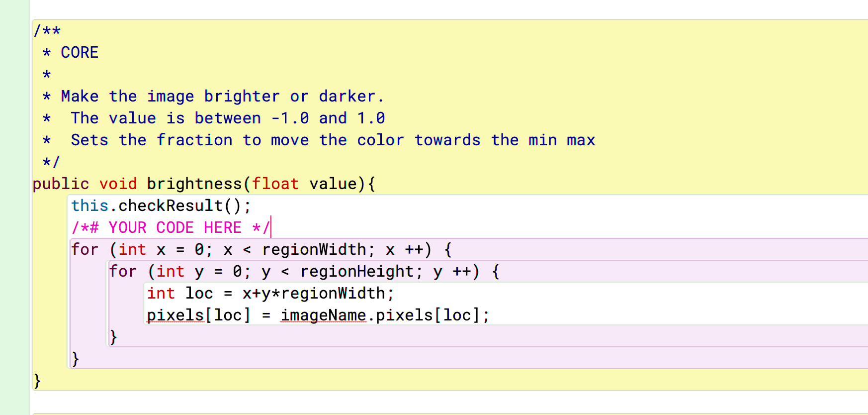Click the 'float' parameter type keyword

point(275,184)
